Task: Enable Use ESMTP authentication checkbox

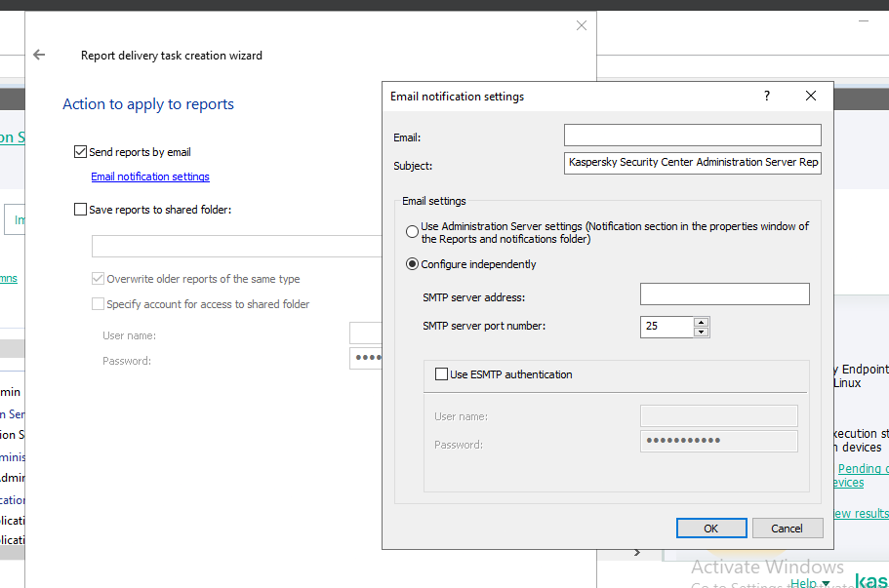Action: (440, 374)
